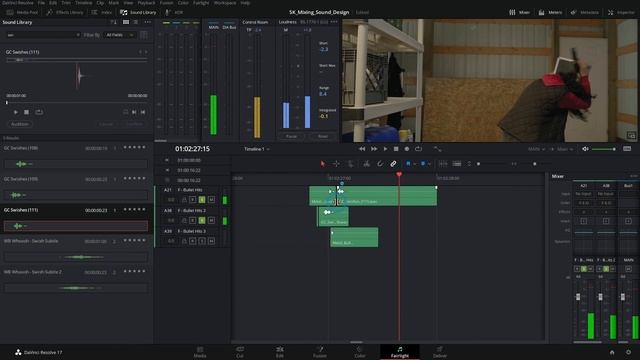Open the Effects Library panel

(65, 12)
